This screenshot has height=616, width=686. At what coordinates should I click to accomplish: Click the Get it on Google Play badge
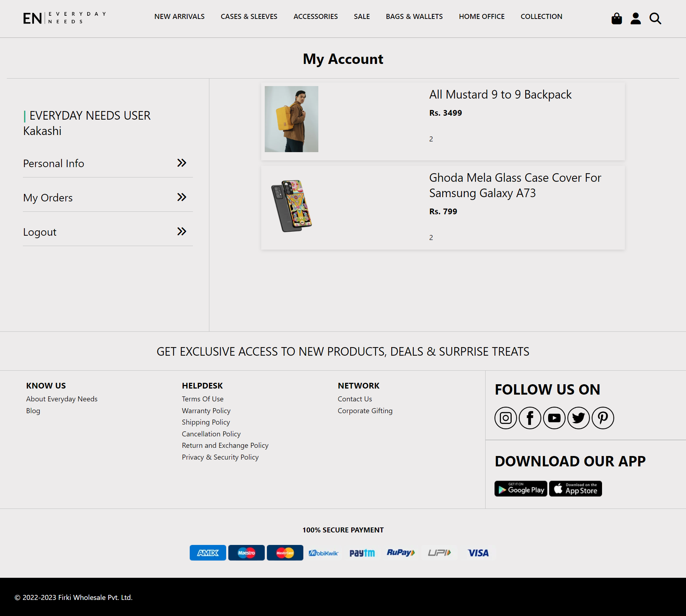coord(521,489)
